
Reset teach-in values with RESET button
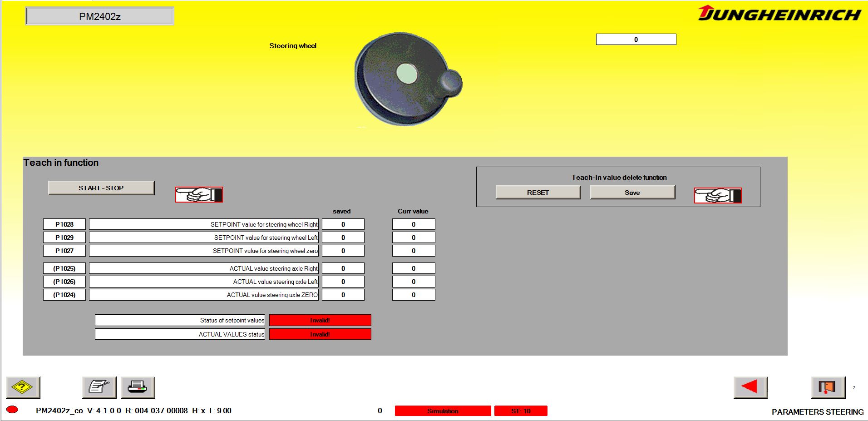coord(538,192)
